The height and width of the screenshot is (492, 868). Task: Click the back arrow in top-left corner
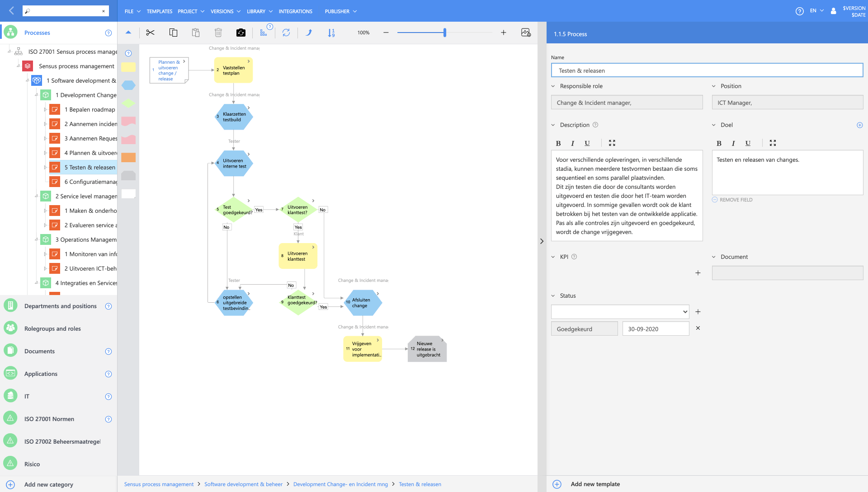click(11, 10)
